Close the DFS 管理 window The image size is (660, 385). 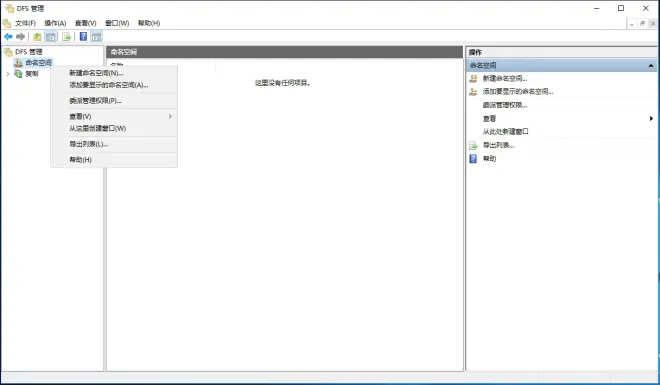click(x=646, y=8)
